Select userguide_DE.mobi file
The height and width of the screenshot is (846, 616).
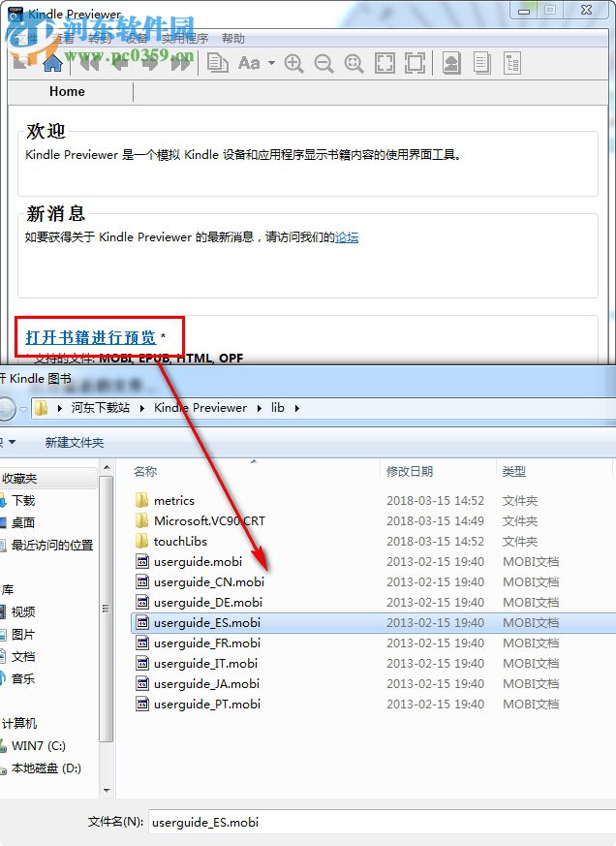(207, 602)
